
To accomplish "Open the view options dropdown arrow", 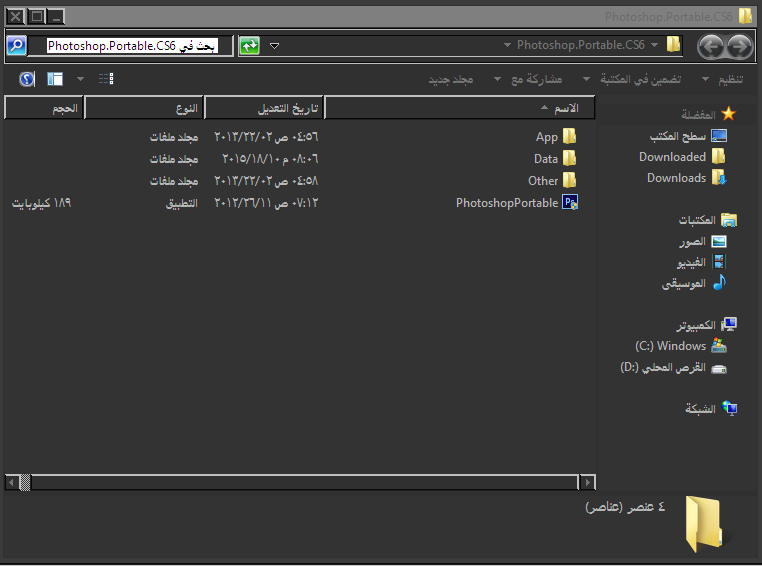I will [80, 79].
